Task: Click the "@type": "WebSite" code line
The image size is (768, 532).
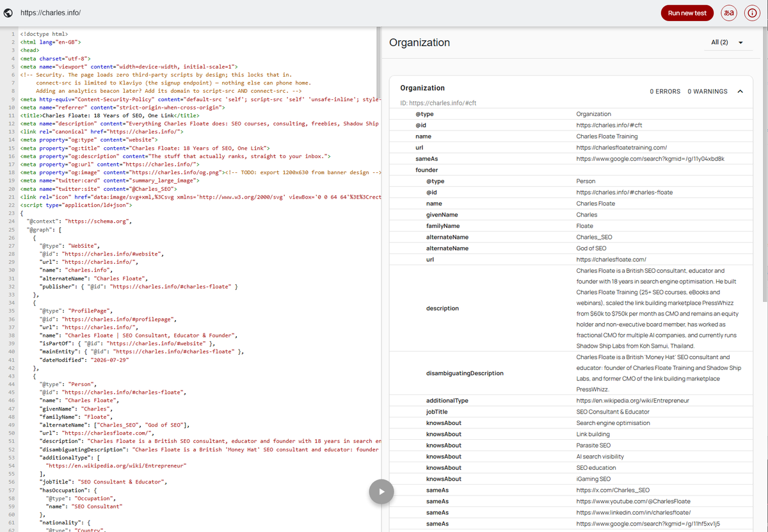Action: pyautogui.click(x=69, y=246)
